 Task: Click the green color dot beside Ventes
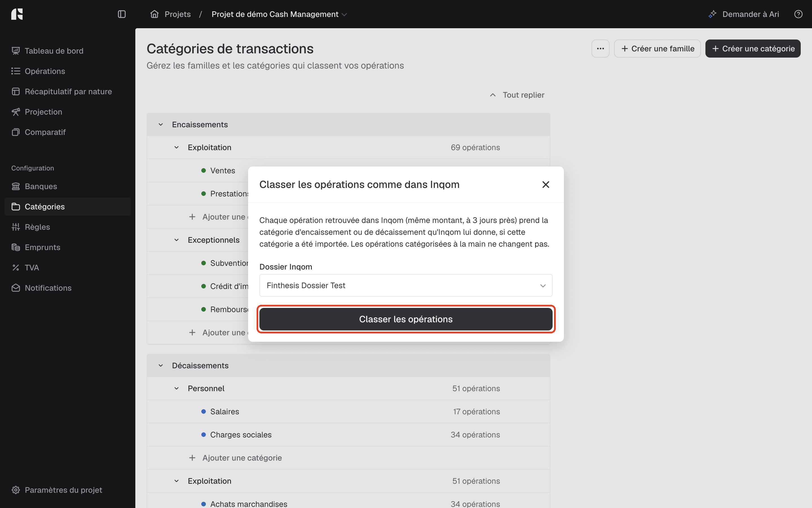coord(203,171)
